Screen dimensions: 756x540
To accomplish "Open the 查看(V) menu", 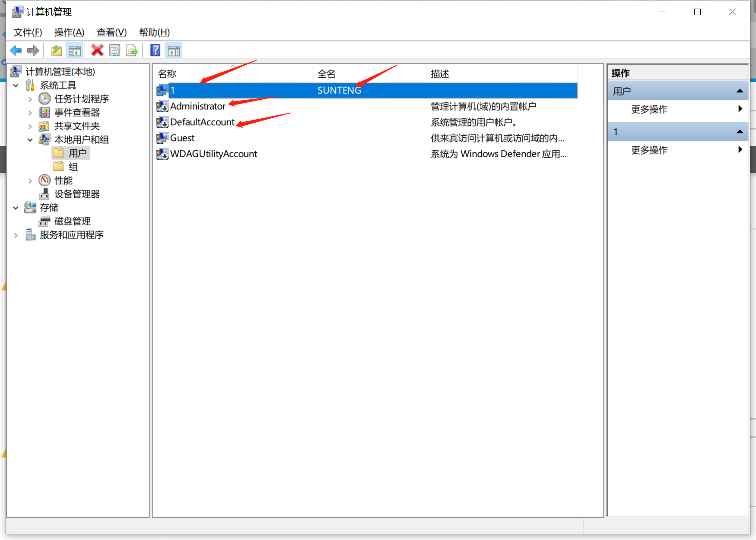I will 111,32.
